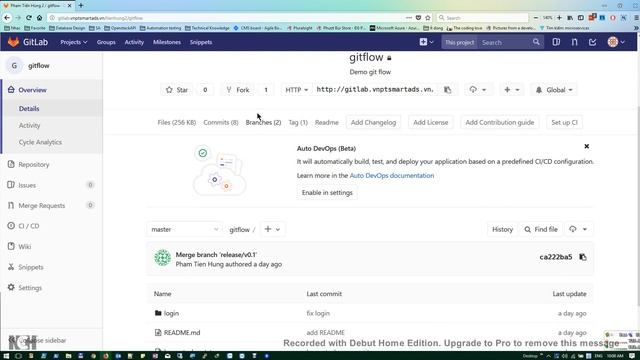
Task: Open Groups in the top navbar
Action: 106,42
